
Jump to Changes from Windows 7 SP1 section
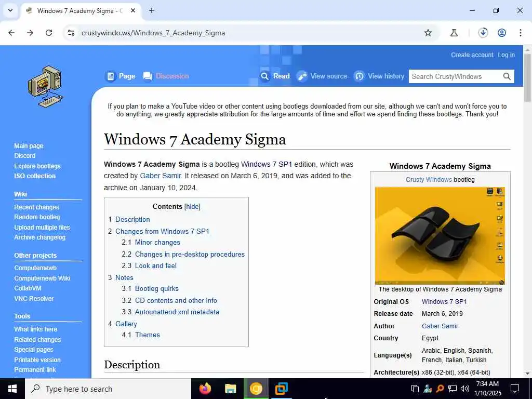coord(159,231)
